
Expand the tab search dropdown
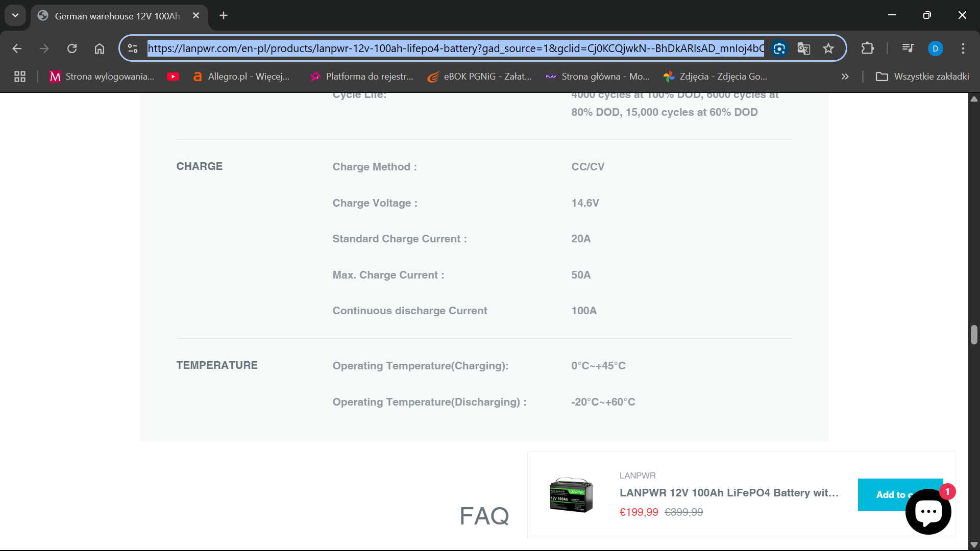[x=15, y=15]
